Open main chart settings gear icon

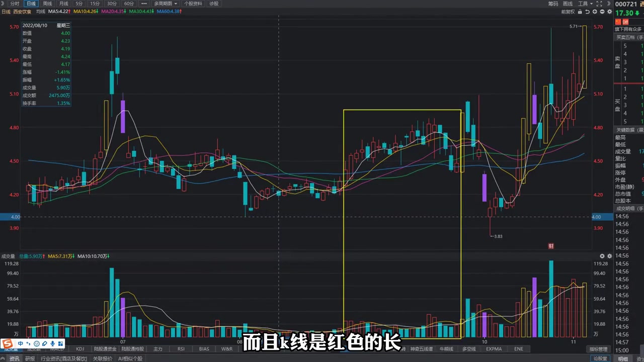coord(609,11)
